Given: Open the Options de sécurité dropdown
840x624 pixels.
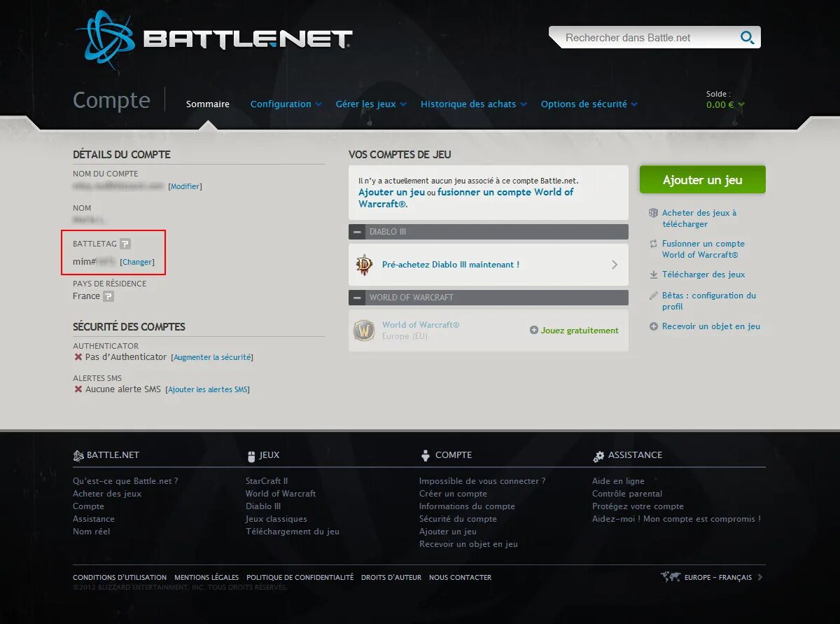Looking at the screenshot, I should pos(589,104).
